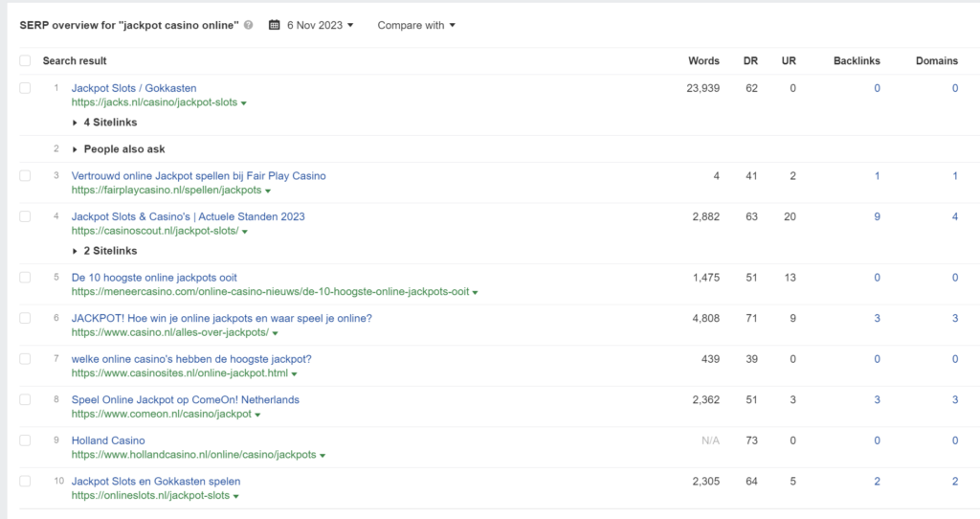
Task: Select the checkbox for the Holland Casino row
Action: tap(25, 440)
